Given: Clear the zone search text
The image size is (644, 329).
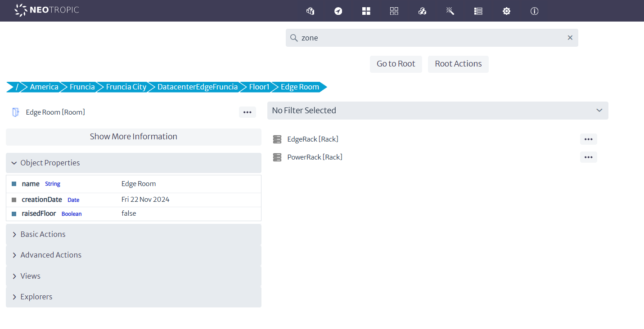Looking at the screenshot, I should click(570, 38).
